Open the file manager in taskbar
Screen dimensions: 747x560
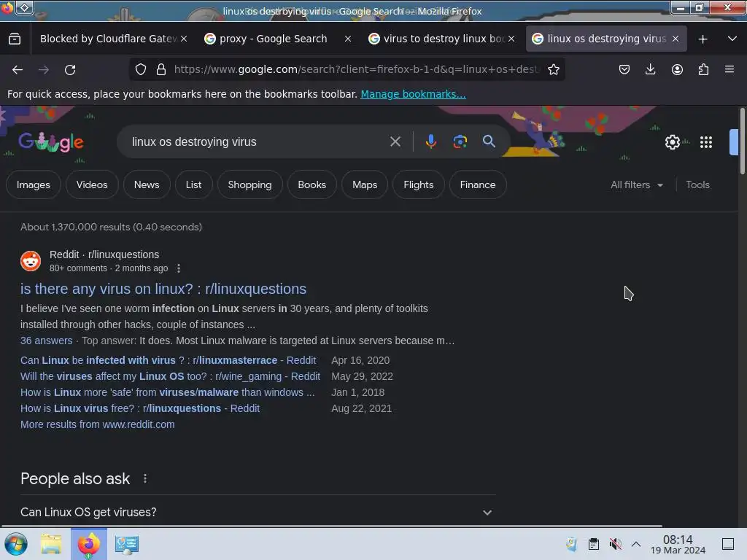pos(51,544)
